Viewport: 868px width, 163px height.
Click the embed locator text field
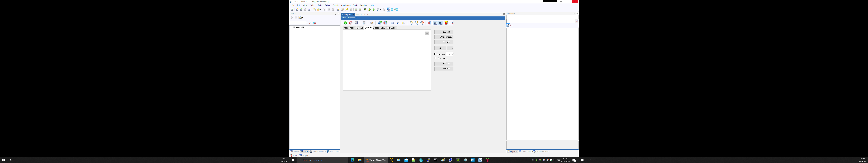pyautogui.click(x=384, y=33)
